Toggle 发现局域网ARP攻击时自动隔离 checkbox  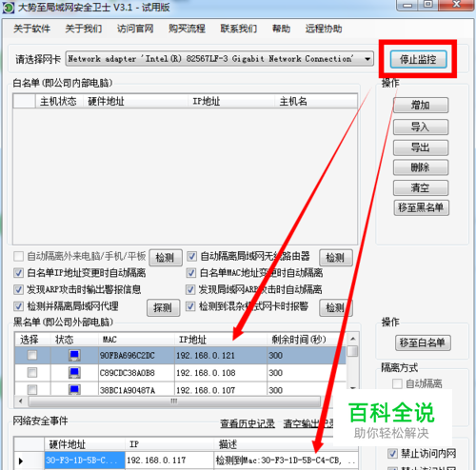[x=190, y=289]
